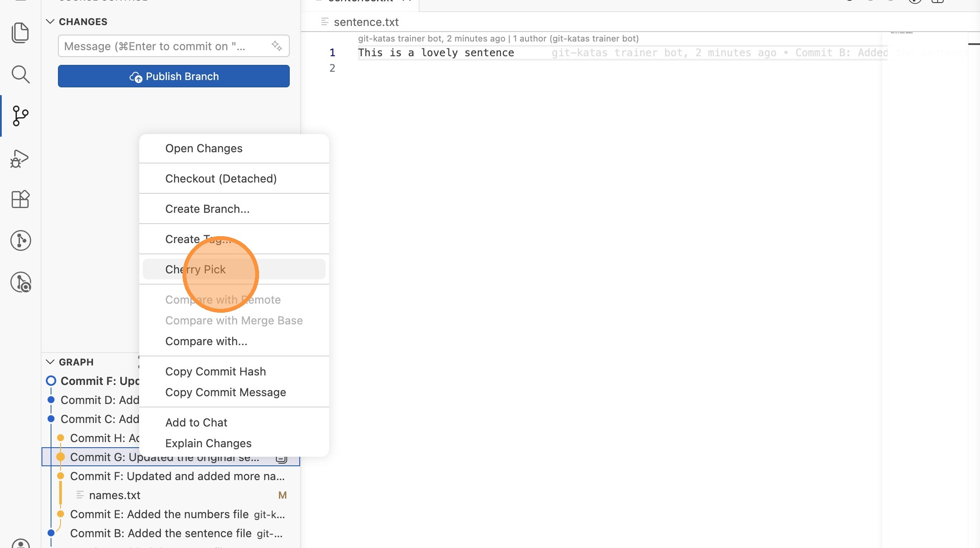Click the AI sparkle commit message icon
Viewport: 980px width, 548px height.
click(277, 46)
